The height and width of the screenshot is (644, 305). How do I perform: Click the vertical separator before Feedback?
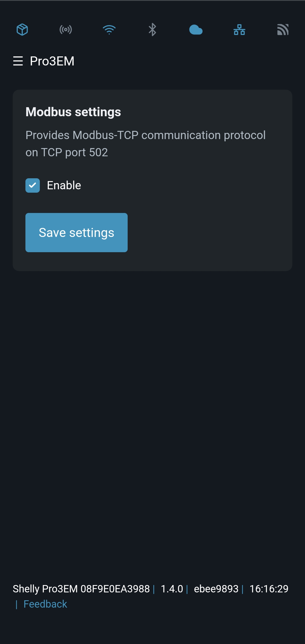(x=16, y=604)
